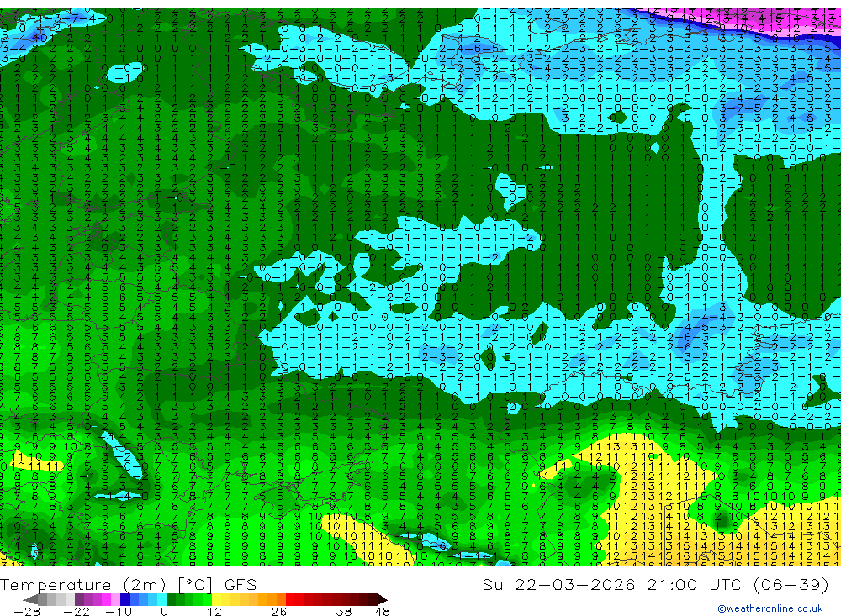Click the forecast date "Su 22-03-2026"

[558, 584]
